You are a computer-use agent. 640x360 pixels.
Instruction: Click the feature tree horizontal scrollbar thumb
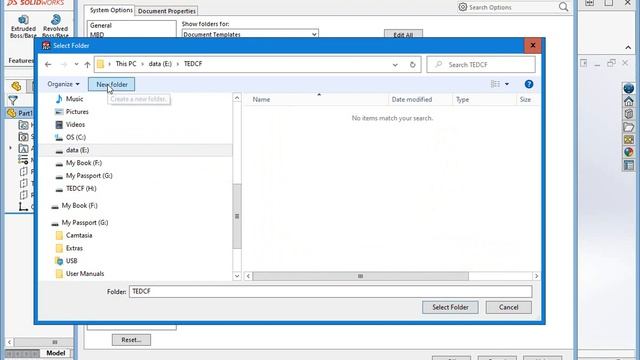pyautogui.click(x=54, y=342)
